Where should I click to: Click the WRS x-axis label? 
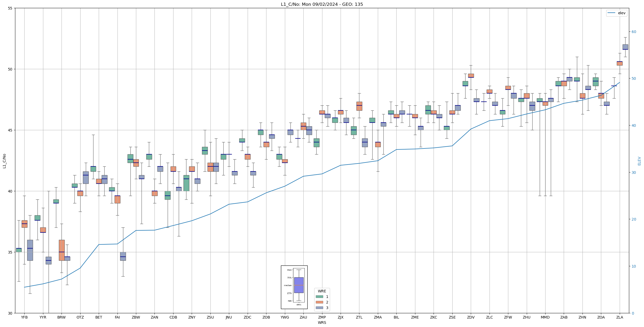pyautogui.click(x=322, y=323)
